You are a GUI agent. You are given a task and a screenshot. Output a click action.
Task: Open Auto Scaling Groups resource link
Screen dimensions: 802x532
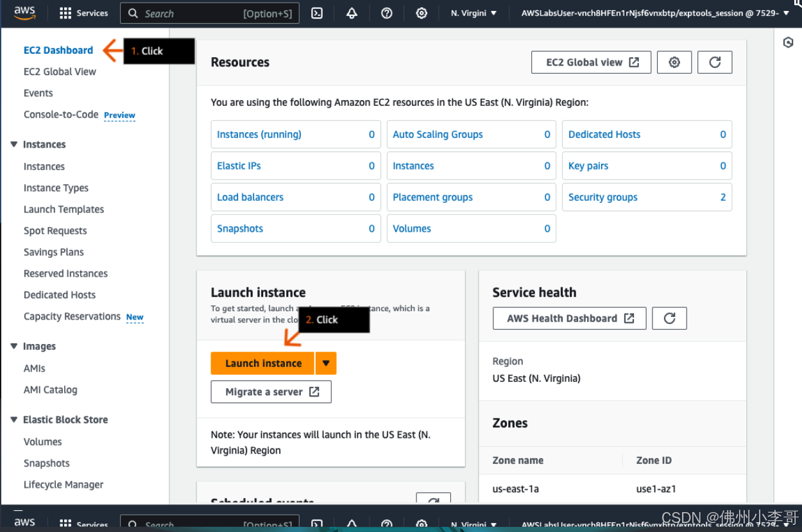pyautogui.click(x=438, y=135)
